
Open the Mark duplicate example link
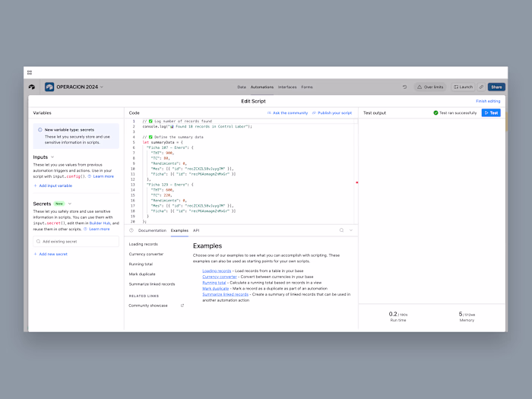coord(215,288)
